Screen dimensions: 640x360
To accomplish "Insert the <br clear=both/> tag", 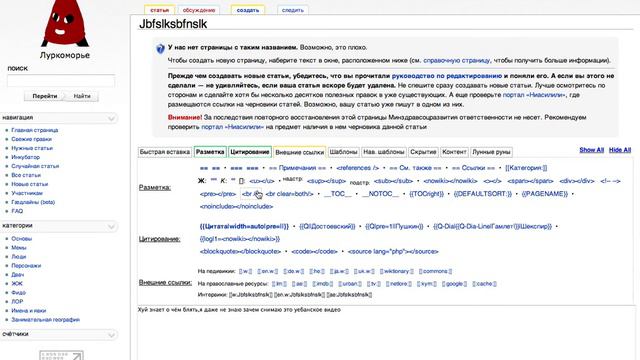I will point(289,194).
